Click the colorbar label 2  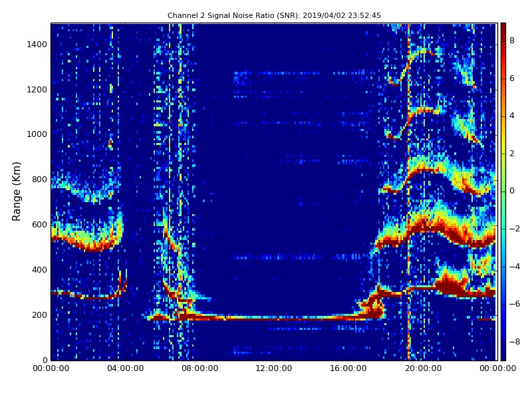click(512, 154)
